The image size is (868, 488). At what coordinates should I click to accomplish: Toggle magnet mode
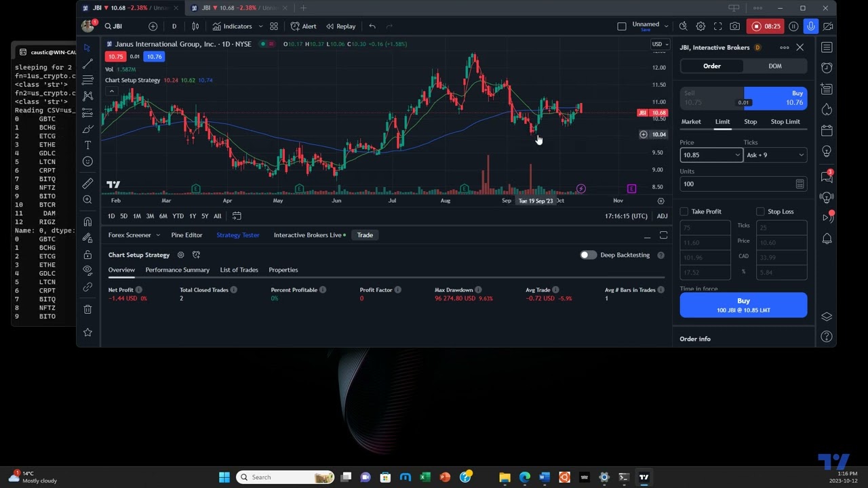87,222
